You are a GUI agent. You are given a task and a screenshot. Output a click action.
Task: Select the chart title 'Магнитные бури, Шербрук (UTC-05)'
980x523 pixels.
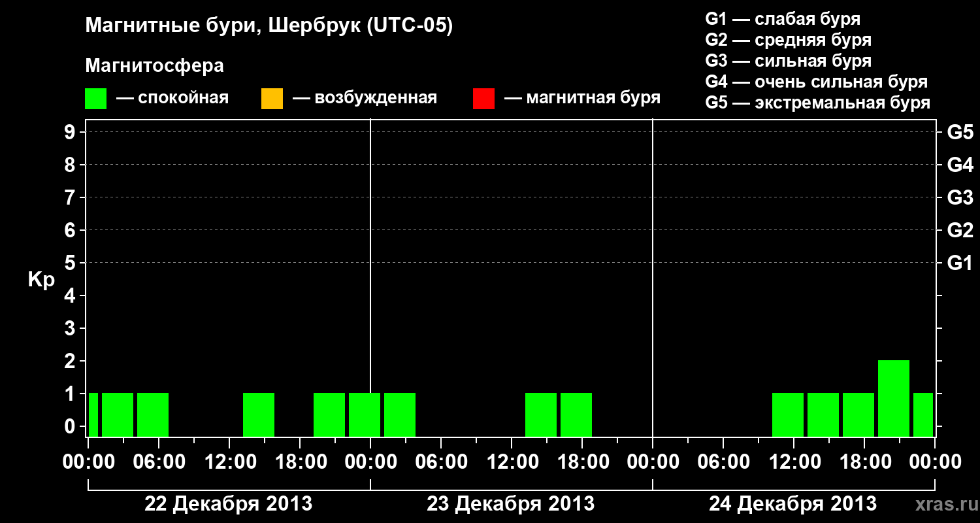[x=269, y=26]
